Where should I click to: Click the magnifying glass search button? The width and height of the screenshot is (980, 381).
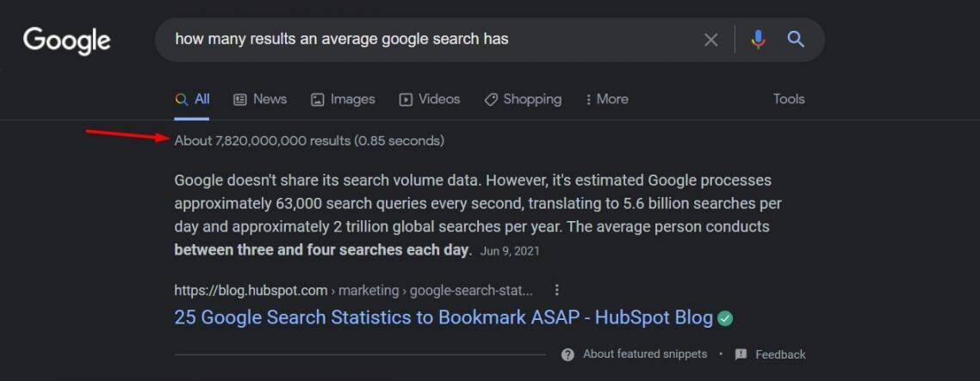pyautogui.click(x=796, y=40)
